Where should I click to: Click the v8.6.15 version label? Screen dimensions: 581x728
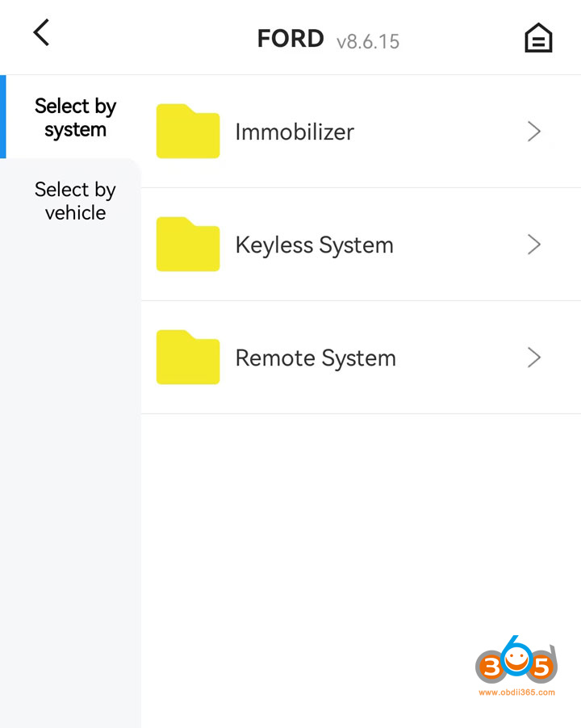(x=368, y=41)
